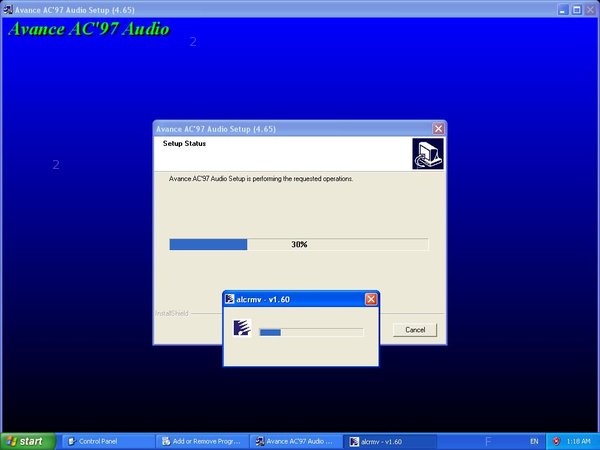Screen dimensions: 600x450
Task: Minimize the Avance AC'97 Audio Setup main window
Action: [562, 10]
